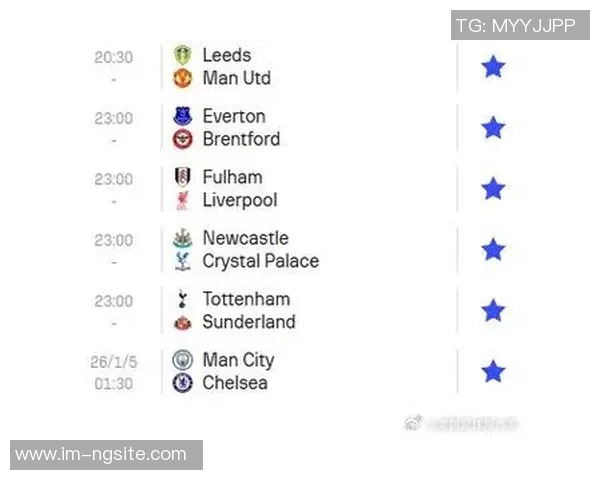Screen dimensions: 600x480
Task: Click the Newcastle club crest
Action: click(182, 239)
